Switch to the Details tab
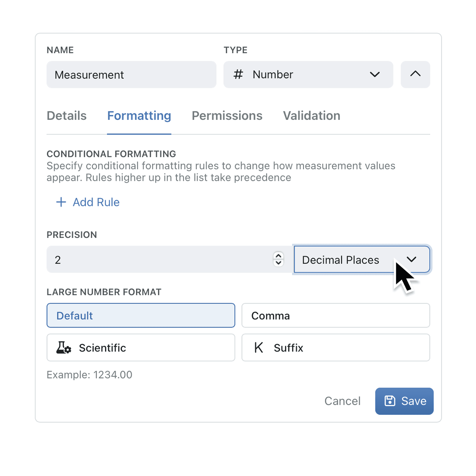The height and width of the screenshot is (476, 476). 67,116
